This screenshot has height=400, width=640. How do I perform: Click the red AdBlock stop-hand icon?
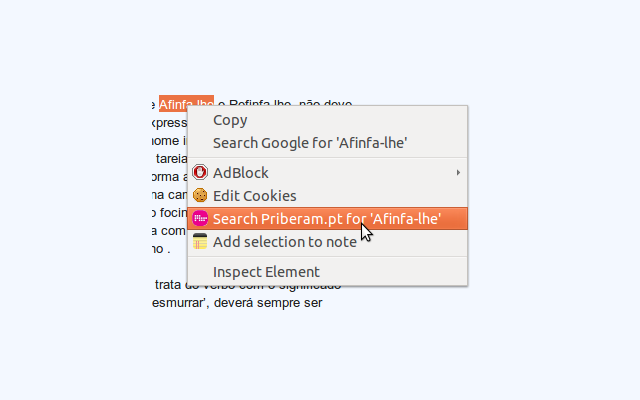coord(200,173)
